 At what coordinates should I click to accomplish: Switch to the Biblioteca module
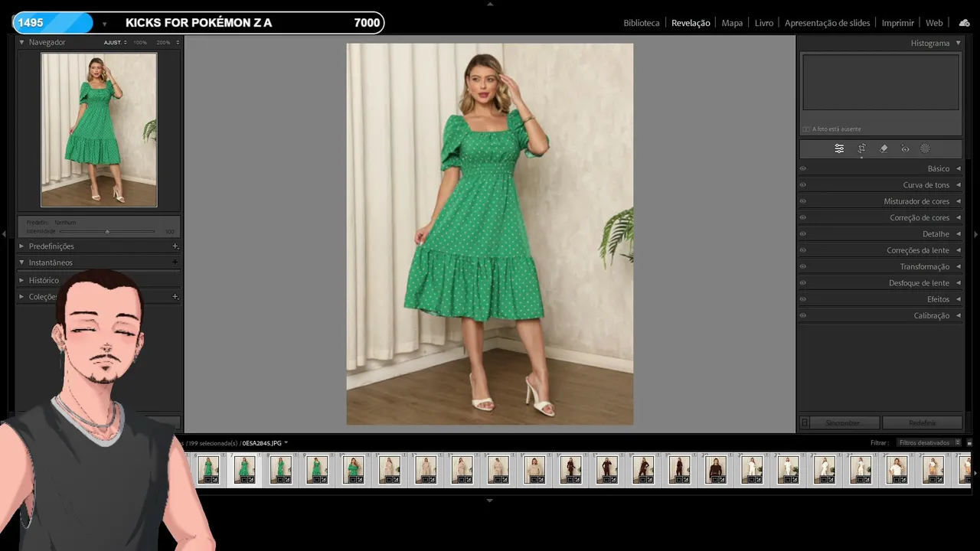(641, 23)
